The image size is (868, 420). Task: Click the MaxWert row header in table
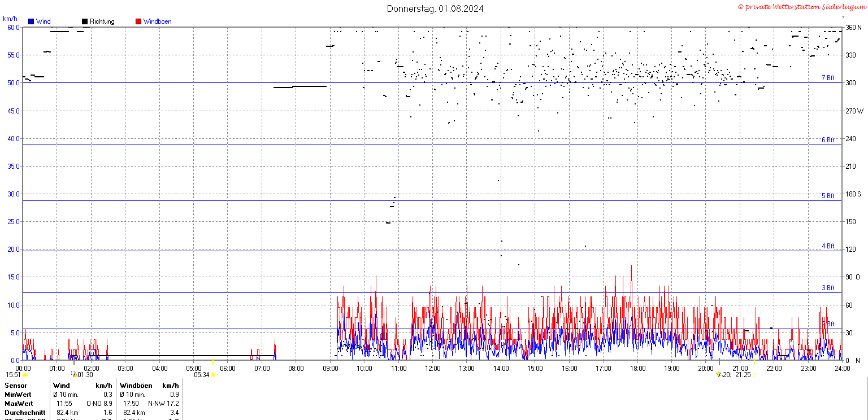(x=19, y=404)
